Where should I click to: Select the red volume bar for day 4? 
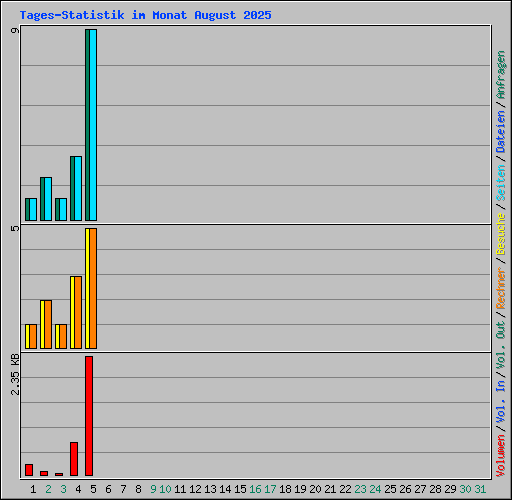tap(74, 459)
